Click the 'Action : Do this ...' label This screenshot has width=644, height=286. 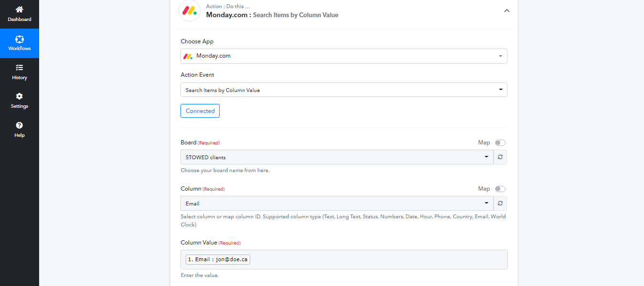228,6
